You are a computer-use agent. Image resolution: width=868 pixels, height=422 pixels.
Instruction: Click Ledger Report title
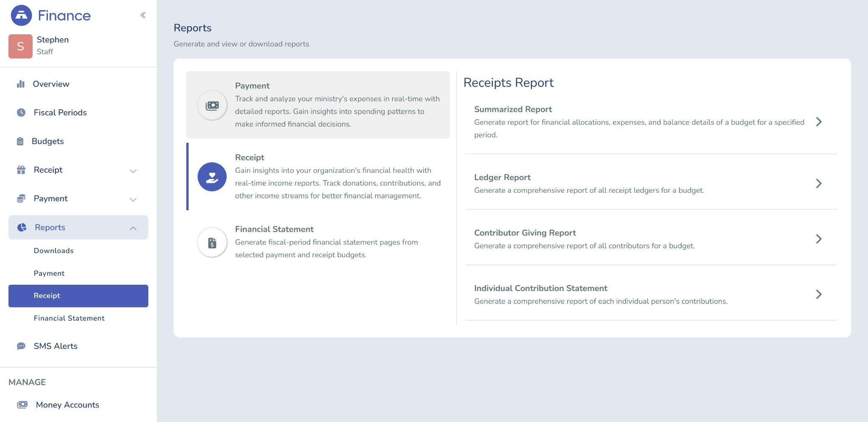coord(502,178)
